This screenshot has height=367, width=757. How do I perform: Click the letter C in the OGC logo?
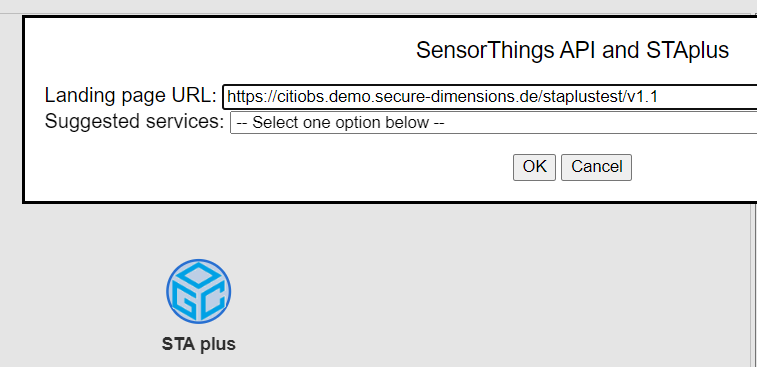[212, 302]
